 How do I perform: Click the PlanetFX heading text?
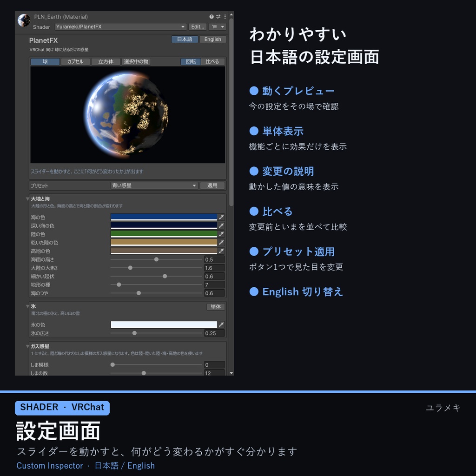click(43, 40)
